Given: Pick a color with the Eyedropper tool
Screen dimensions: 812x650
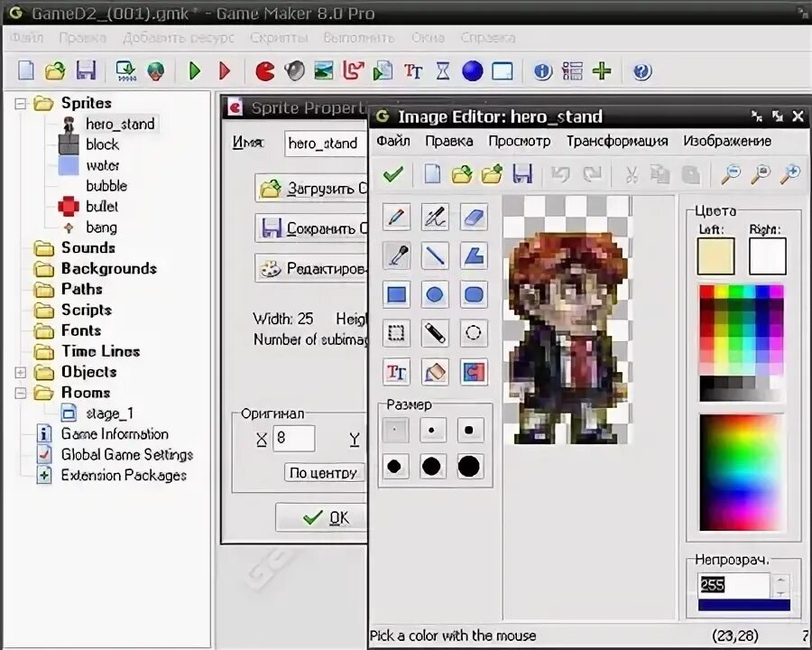Looking at the screenshot, I should pos(396,255).
